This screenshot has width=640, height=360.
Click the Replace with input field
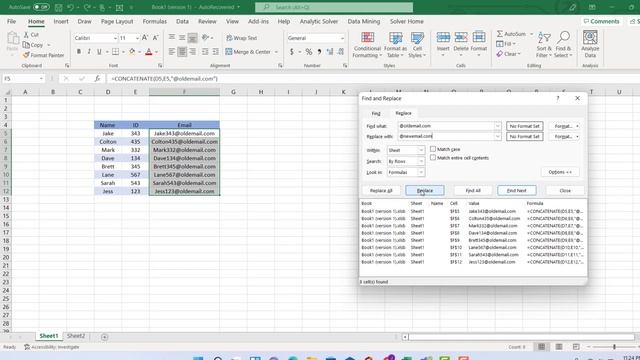tap(446, 136)
